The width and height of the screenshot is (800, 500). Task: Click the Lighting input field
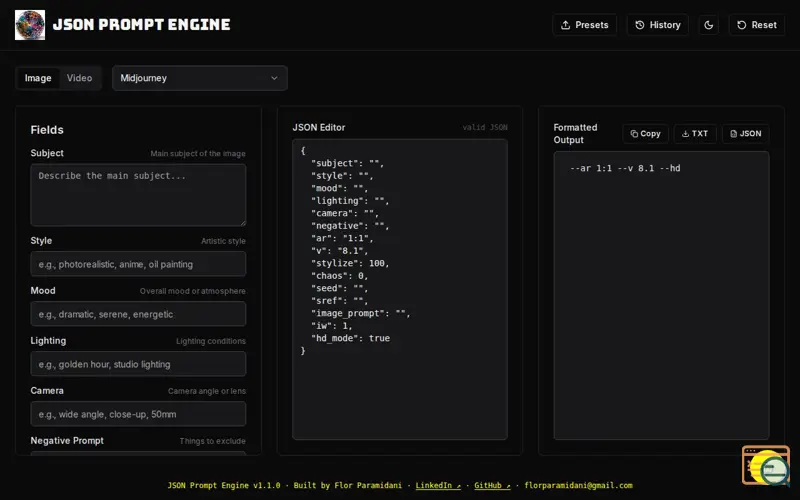[138, 364]
